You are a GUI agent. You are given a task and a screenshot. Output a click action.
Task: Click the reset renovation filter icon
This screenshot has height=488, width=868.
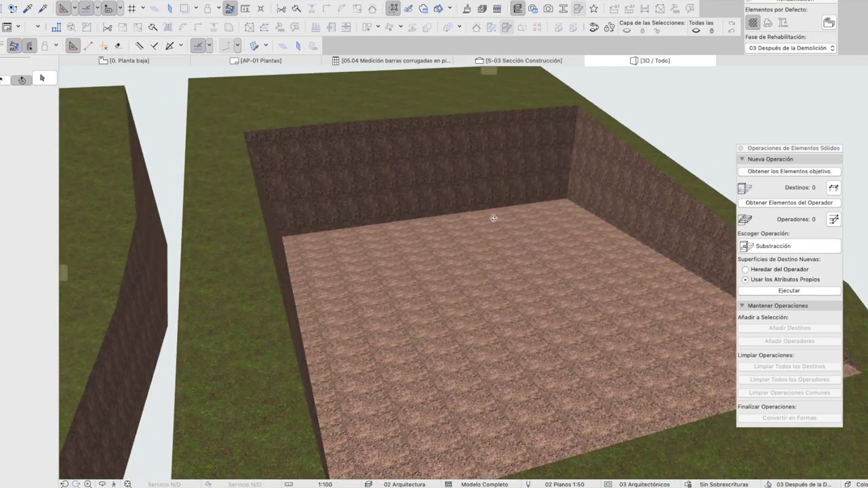[829, 23]
